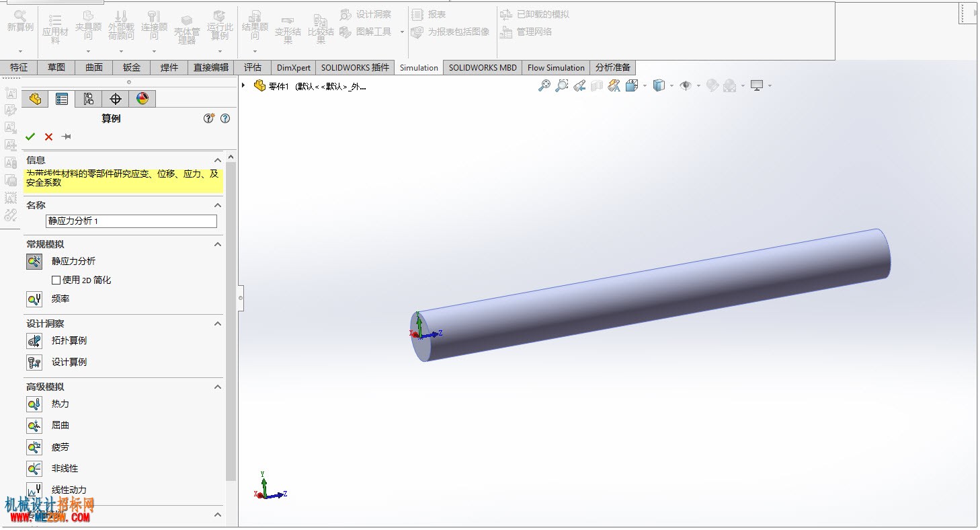Click the 静应力分析 1 name field

pos(131,221)
